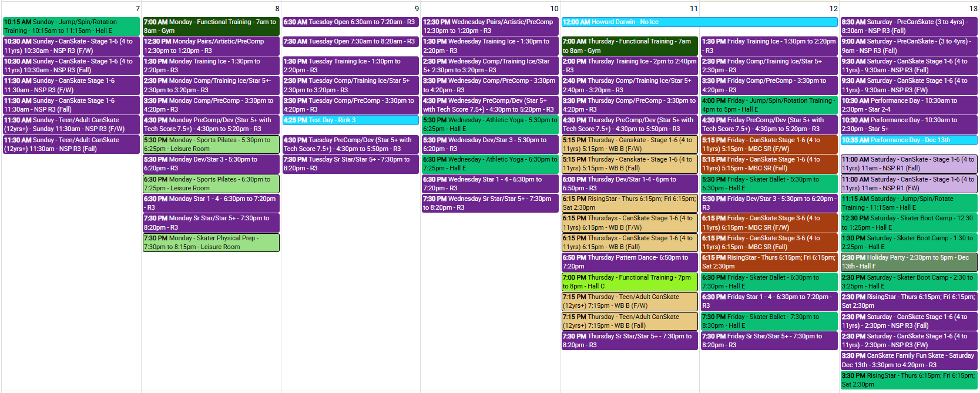Select the Holiday Party 2:30 PM event

[x=909, y=262]
